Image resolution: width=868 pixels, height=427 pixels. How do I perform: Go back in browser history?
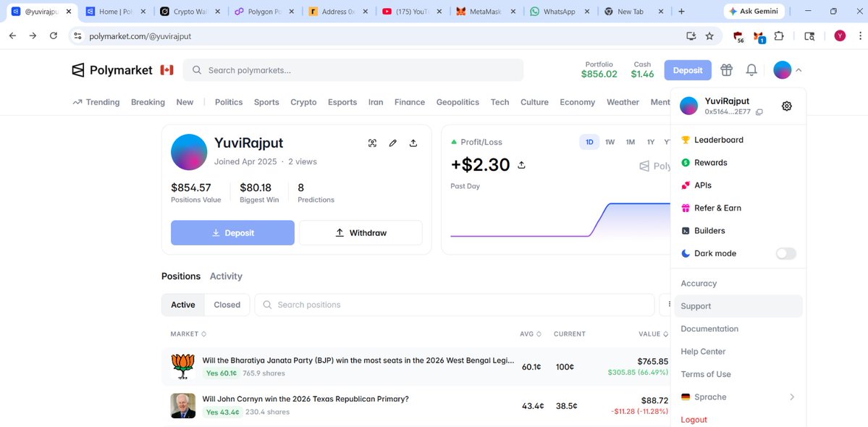tap(13, 35)
